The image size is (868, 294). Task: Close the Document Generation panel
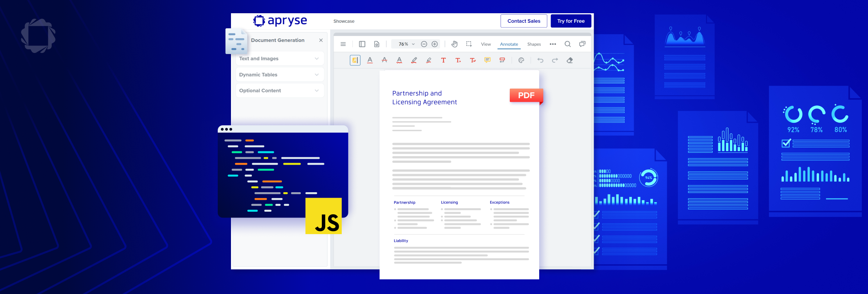321,40
